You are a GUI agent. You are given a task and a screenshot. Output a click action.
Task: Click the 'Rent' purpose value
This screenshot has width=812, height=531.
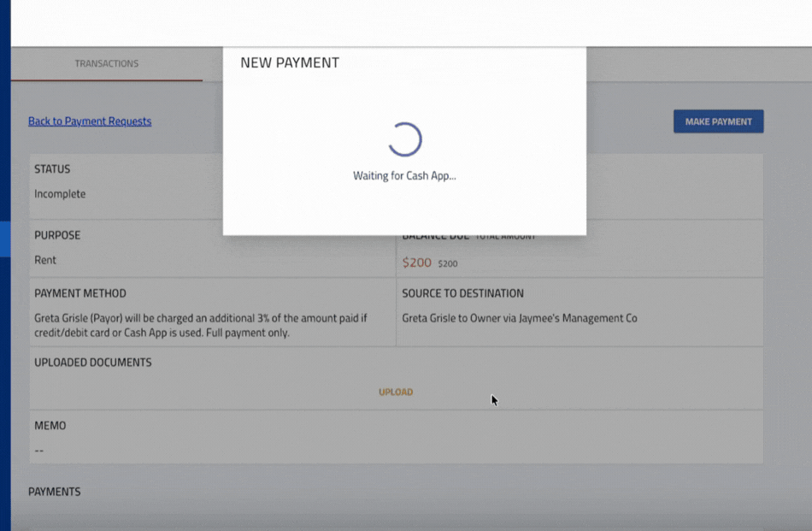pos(45,260)
